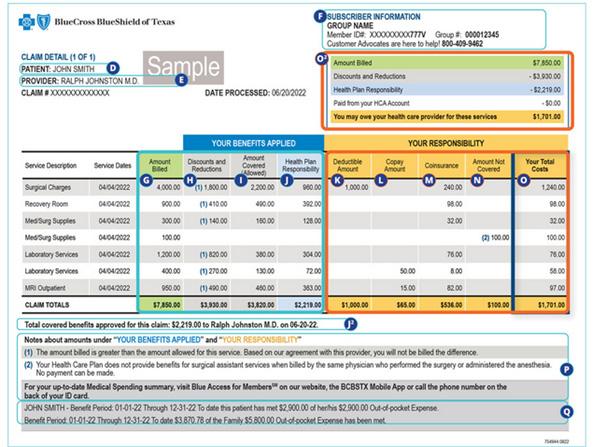Select the Group # value '000012345'

[482, 35]
